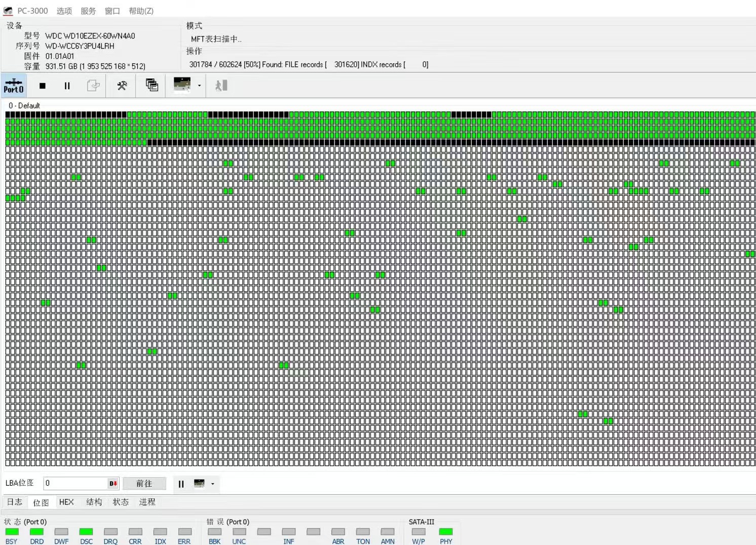This screenshot has width=756, height=545.
Task: Click the cascaded windows toolbar icon
Action: [x=152, y=85]
